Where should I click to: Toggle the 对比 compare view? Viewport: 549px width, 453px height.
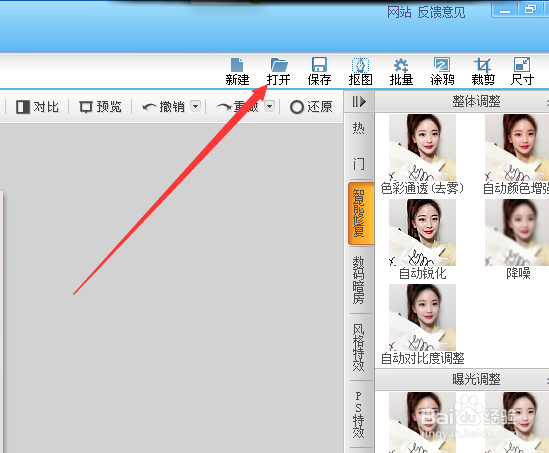(x=37, y=107)
